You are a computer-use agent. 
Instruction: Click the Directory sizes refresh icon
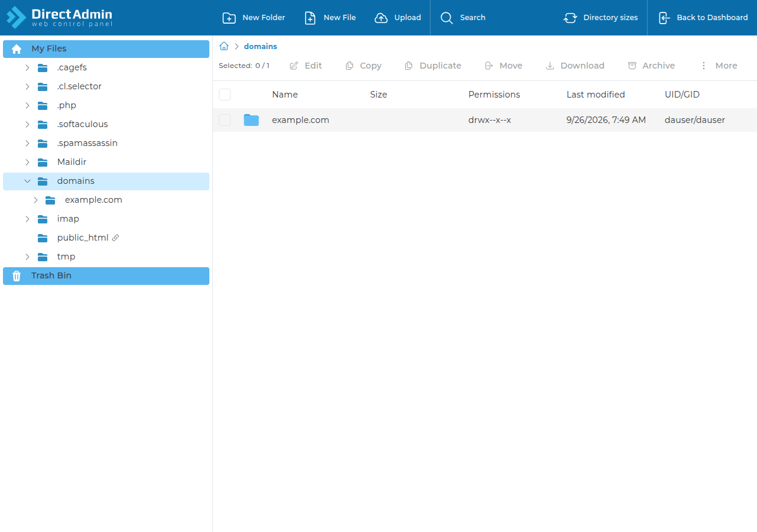570,18
